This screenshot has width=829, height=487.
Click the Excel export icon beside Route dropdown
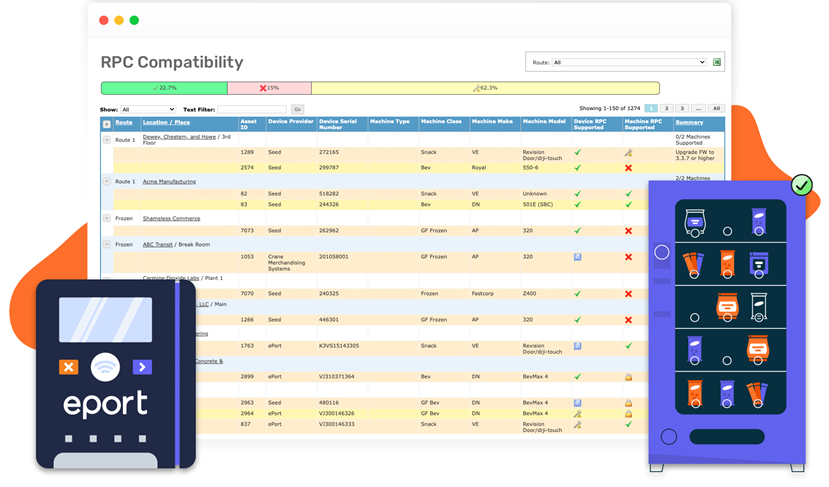click(x=717, y=62)
